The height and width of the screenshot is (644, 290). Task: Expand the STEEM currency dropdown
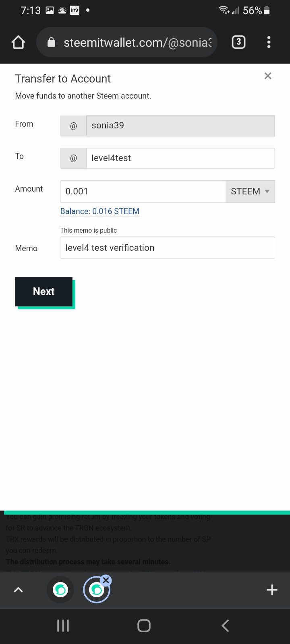pyautogui.click(x=250, y=192)
